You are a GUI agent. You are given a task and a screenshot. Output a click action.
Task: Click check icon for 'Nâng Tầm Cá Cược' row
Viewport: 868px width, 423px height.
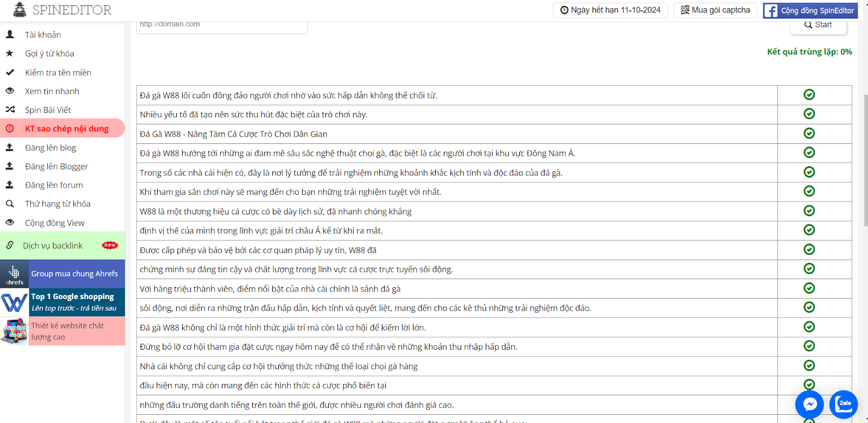click(x=809, y=133)
